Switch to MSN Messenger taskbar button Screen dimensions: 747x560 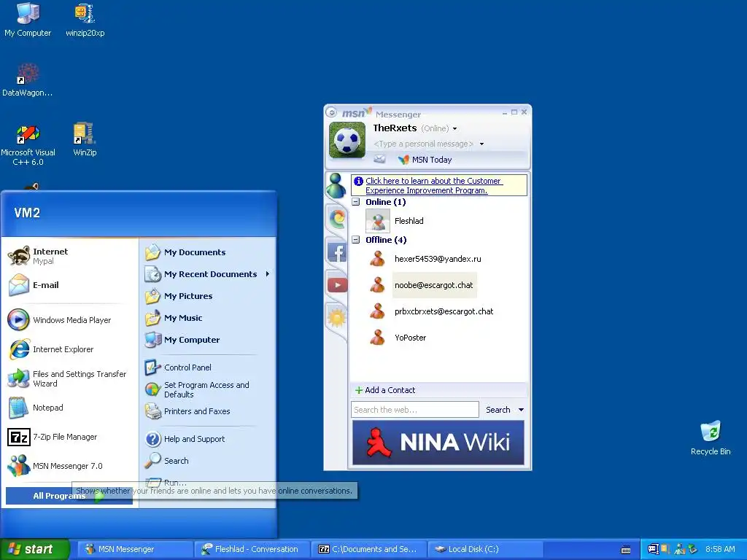(134, 550)
